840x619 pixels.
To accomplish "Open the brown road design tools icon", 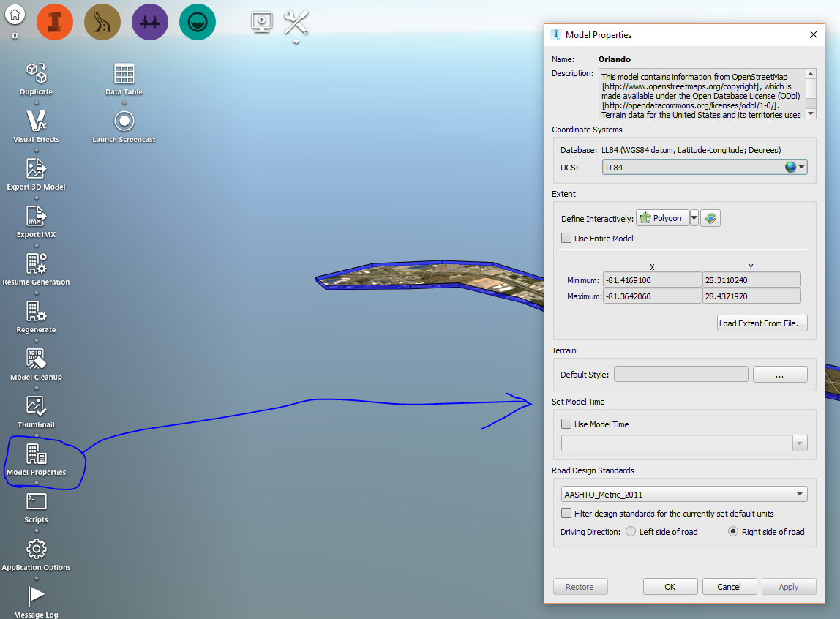I will coord(102,22).
